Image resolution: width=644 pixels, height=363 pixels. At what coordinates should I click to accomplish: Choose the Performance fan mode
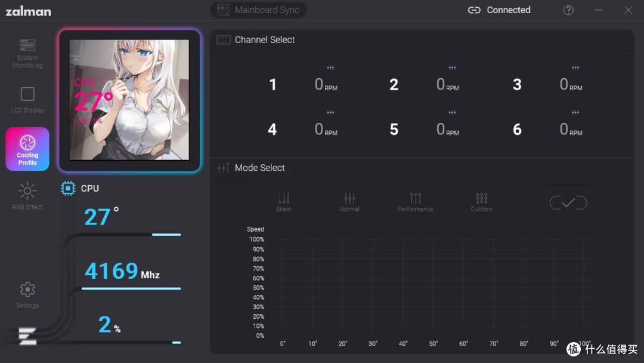click(x=415, y=202)
